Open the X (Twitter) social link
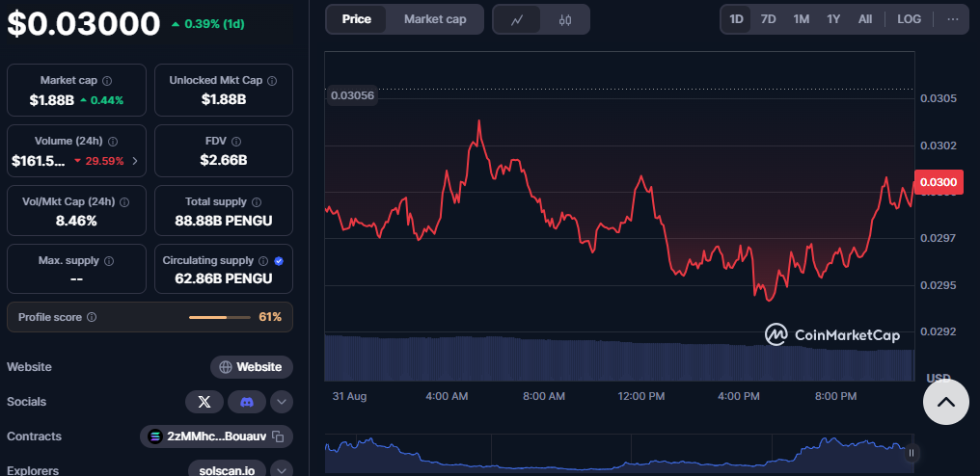Viewport: 980px width, 476px height. (204, 402)
